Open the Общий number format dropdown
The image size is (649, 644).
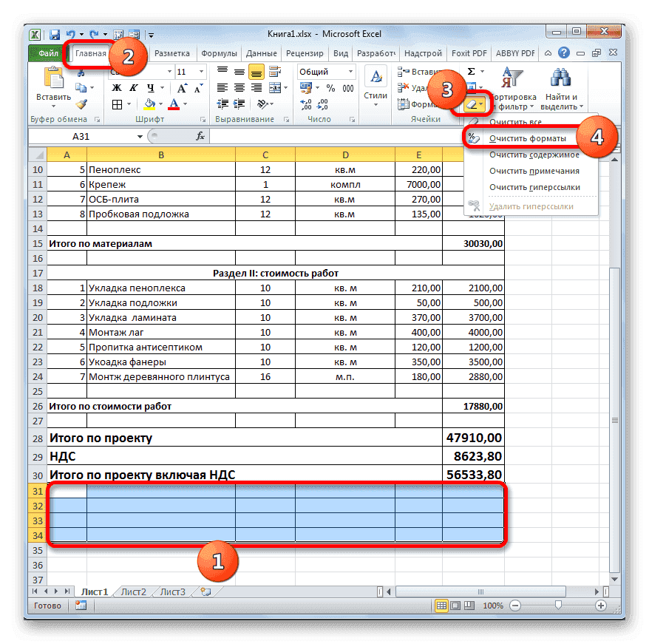pyautogui.click(x=350, y=70)
